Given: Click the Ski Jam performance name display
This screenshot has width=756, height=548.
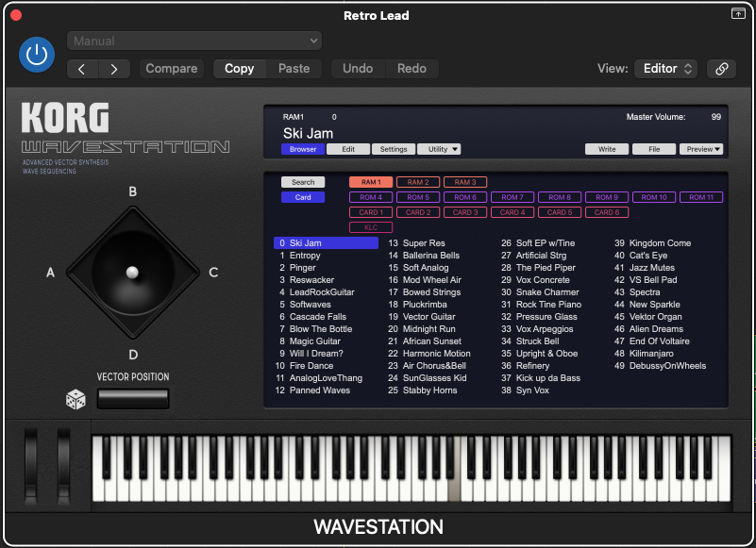Looking at the screenshot, I should 308,133.
